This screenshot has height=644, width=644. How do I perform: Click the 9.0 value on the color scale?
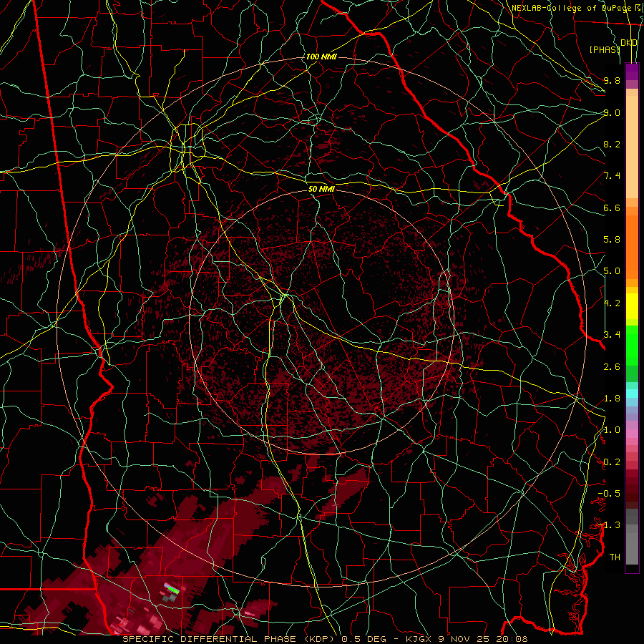click(x=612, y=112)
